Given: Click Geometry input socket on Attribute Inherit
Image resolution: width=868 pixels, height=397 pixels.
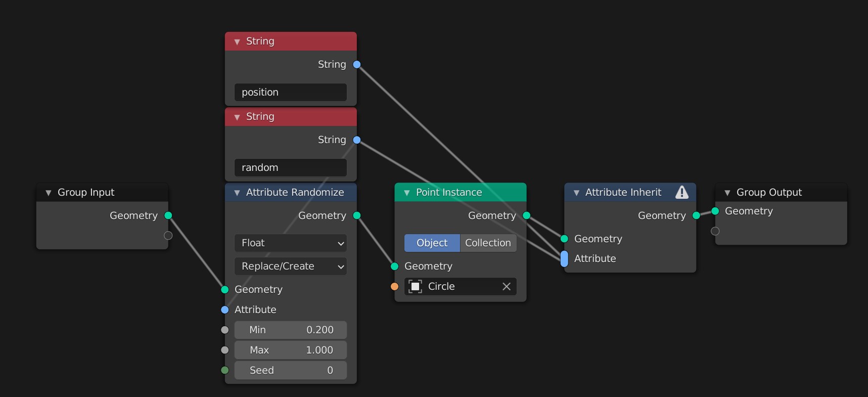Looking at the screenshot, I should [565, 239].
